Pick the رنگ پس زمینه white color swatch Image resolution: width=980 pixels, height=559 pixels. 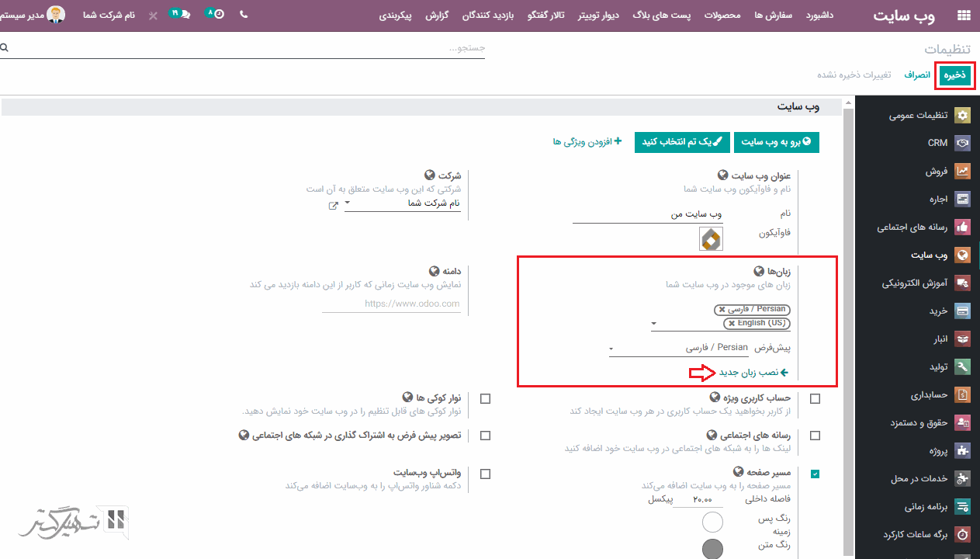712,523
